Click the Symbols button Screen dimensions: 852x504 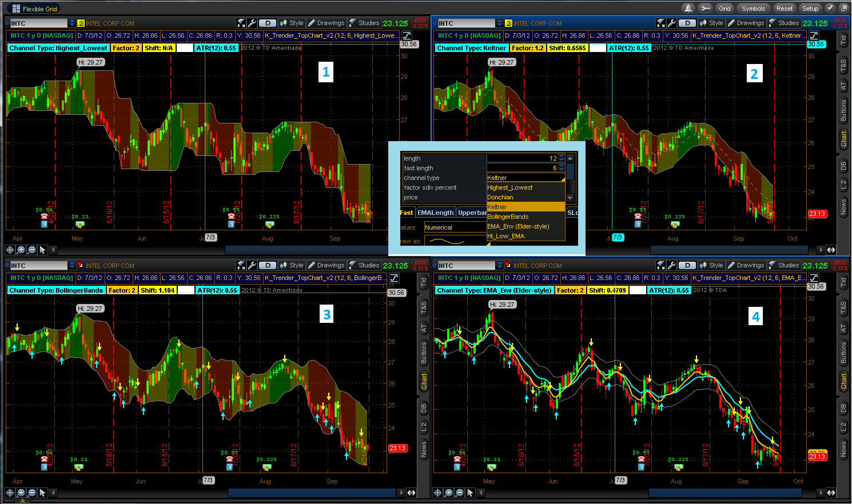(x=753, y=9)
